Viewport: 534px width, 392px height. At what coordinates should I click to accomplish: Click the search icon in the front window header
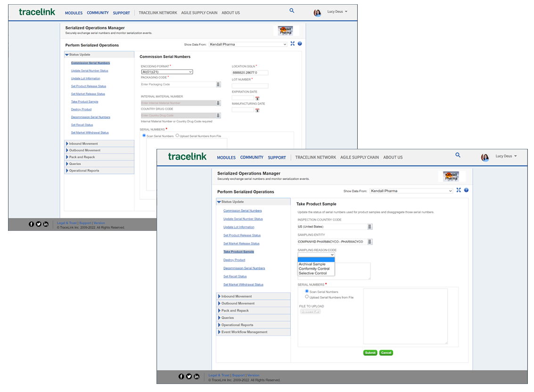point(458,155)
